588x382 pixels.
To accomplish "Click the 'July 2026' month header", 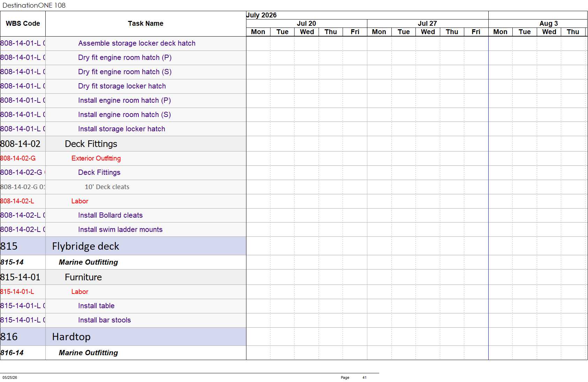I will [x=261, y=15].
